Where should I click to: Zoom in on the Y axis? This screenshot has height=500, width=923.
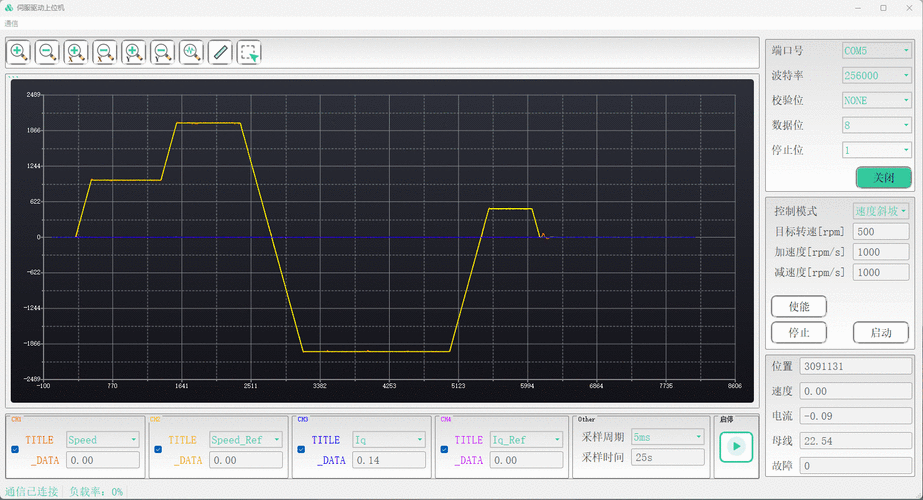(134, 52)
